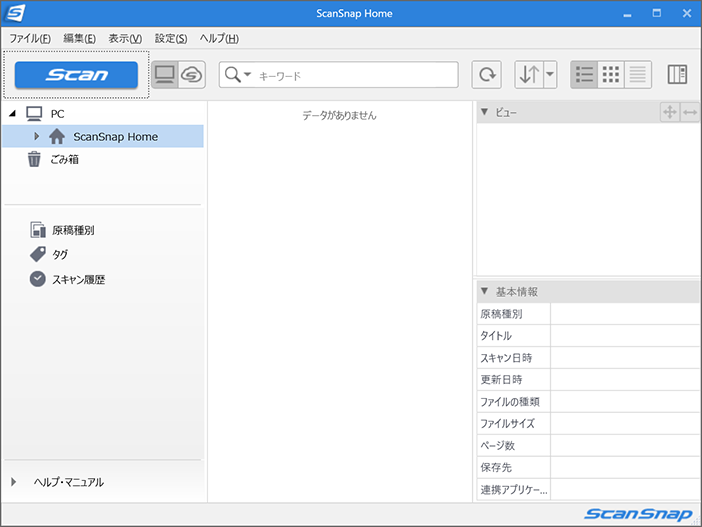Click the fit-to-page four-arrow icon in ビュー
Image resolution: width=702 pixels, height=527 pixels.
tap(670, 112)
